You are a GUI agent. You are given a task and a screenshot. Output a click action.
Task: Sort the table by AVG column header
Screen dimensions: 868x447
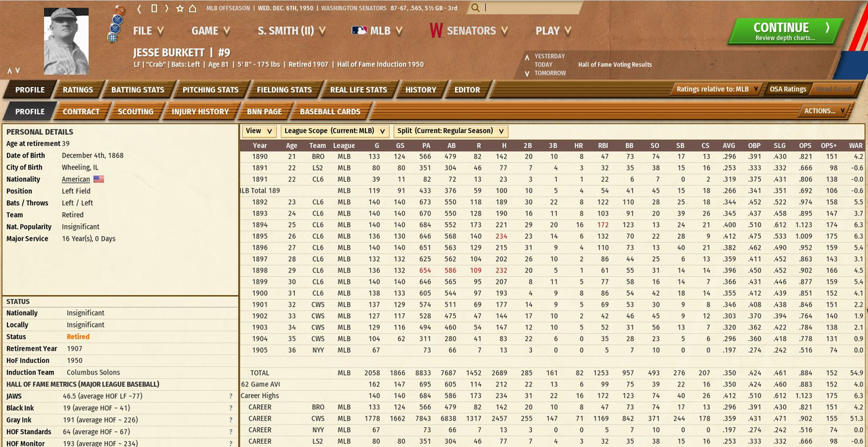click(729, 145)
